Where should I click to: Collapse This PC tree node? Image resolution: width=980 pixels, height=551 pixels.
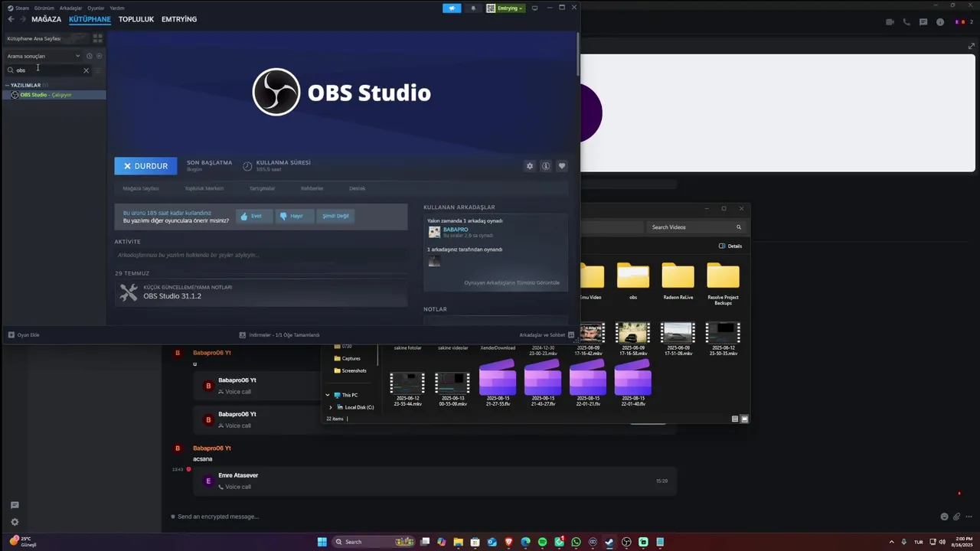(328, 396)
